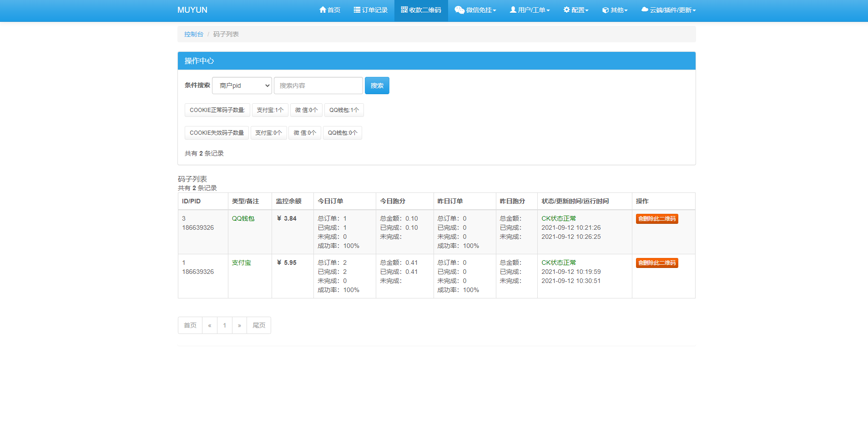Click the next page » arrow
Image resolution: width=868 pixels, height=424 pixels.
tap(239, 325)
